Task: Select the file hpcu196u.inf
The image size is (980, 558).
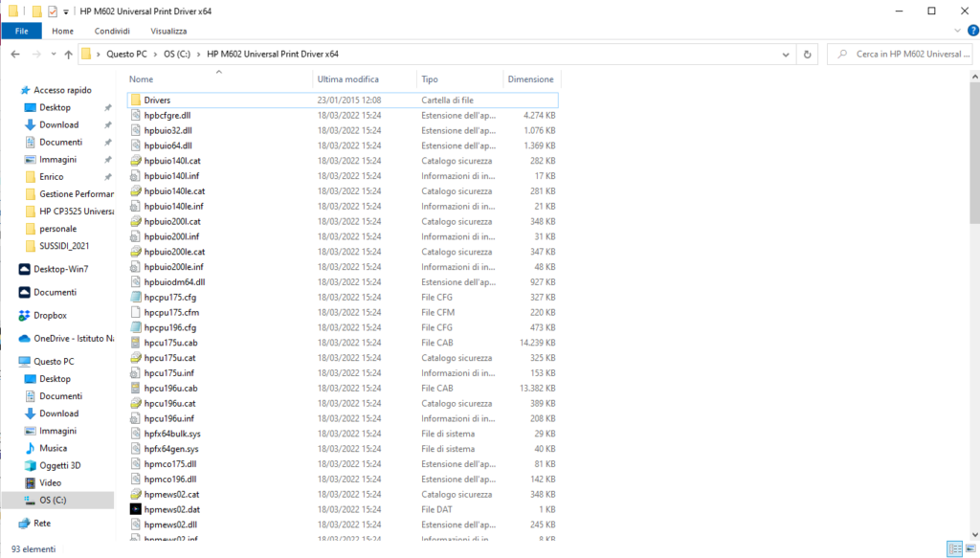Action: (168, 418)
